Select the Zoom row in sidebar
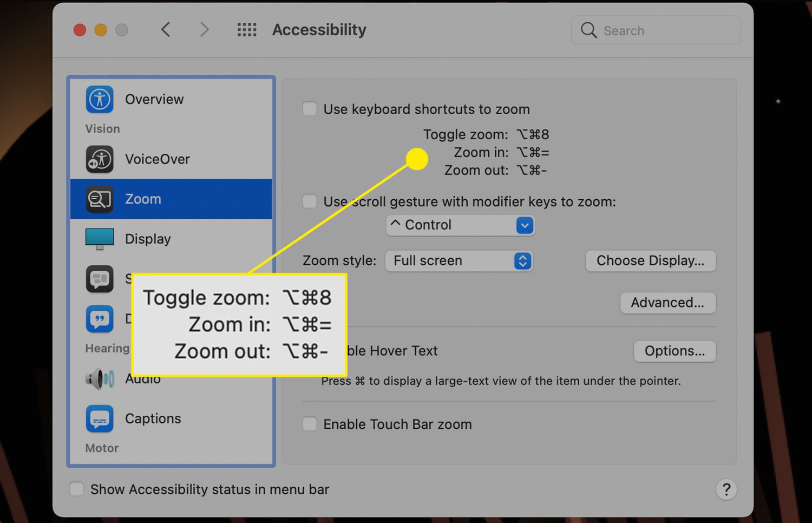The height and width of the screenshot is (523, 812). pos(171,199)
